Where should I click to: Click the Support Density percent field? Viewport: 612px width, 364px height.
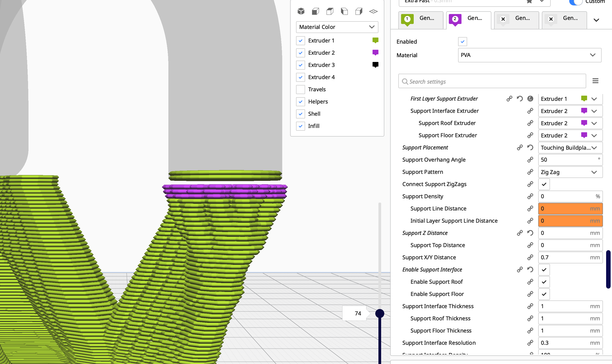click(570, 196)
